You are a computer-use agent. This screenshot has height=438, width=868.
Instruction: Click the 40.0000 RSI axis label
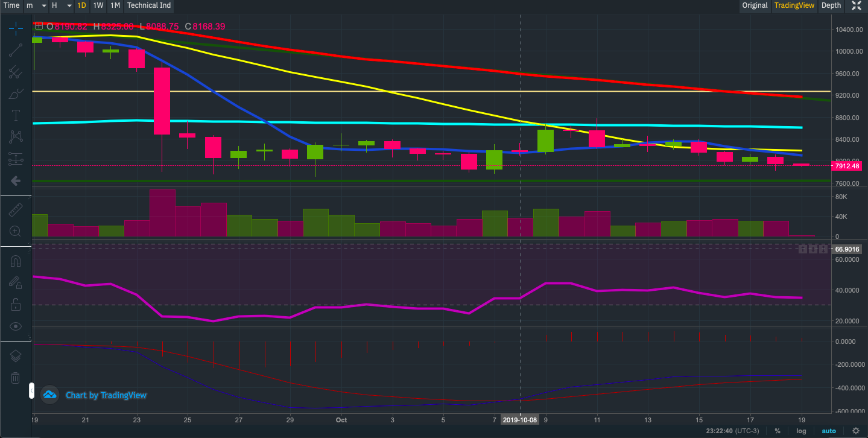pyautogui.click(x=849, y=290)
